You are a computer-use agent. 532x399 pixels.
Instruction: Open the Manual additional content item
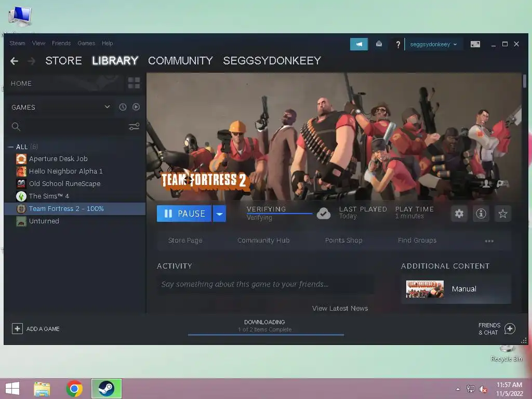(x=456, y=289)
